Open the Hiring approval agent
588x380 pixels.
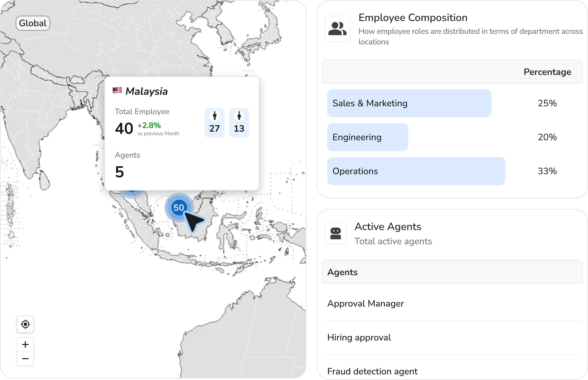359,337
